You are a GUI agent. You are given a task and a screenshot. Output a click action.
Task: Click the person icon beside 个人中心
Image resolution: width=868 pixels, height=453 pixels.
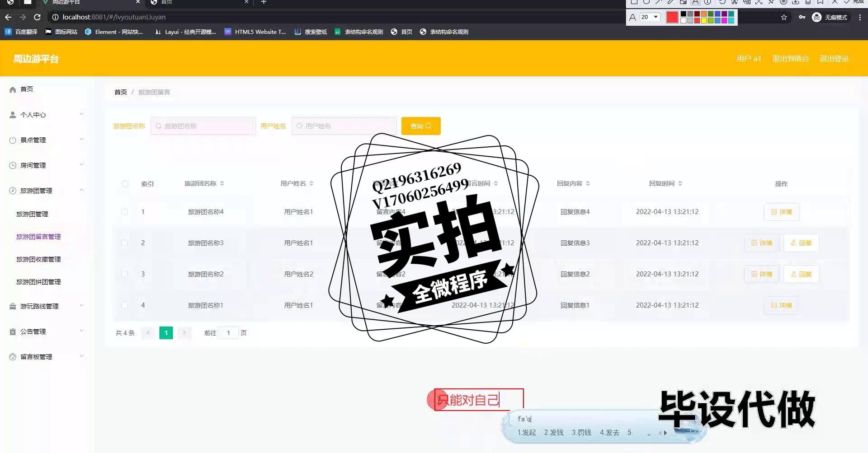[13, 115]
